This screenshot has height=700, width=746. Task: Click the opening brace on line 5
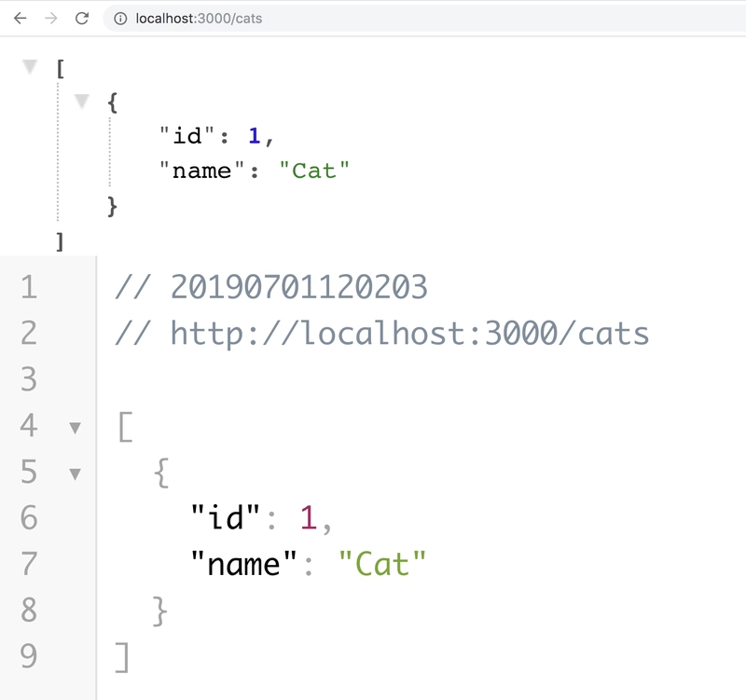click(x=160, y=474)
